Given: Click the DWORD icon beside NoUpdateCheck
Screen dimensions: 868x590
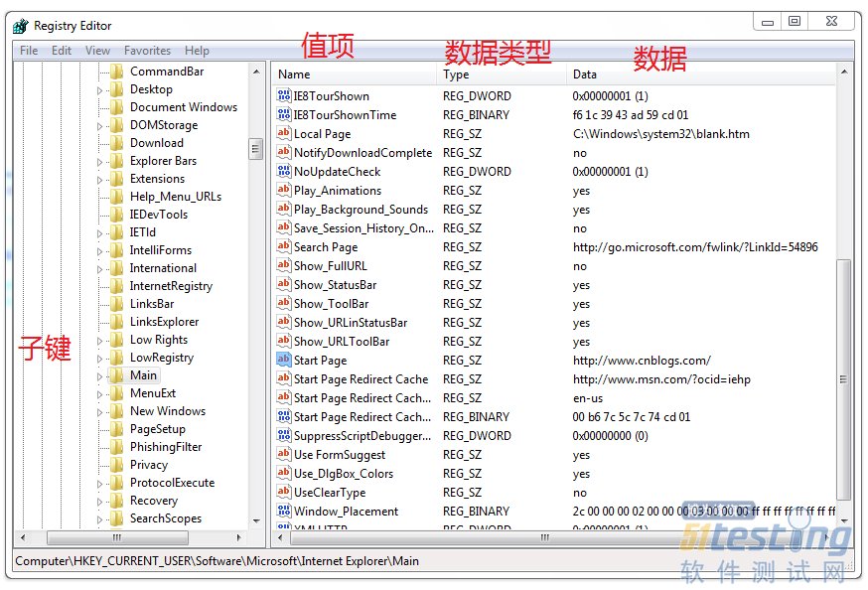Looking at the screenshot, I should 283,171.
